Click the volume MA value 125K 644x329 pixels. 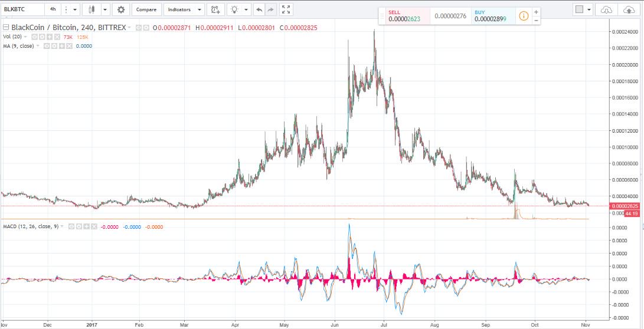coord(82,37)
